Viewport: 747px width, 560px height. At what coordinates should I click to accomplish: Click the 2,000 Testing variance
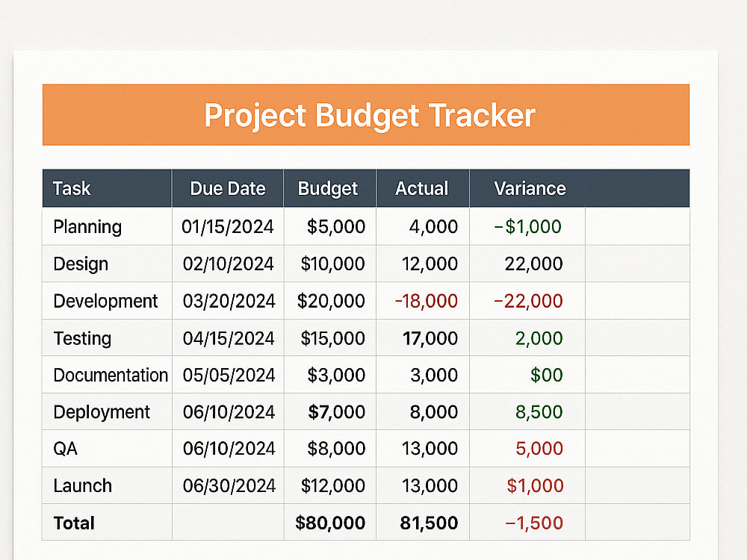(x=527, y=337)
